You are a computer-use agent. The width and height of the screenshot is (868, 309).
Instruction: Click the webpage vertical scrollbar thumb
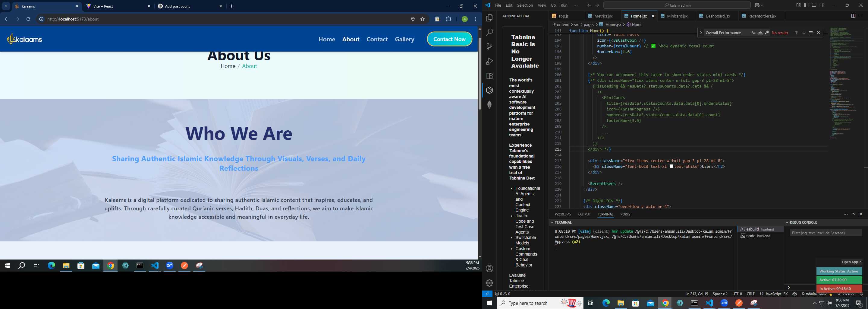(x=480, y=74)
